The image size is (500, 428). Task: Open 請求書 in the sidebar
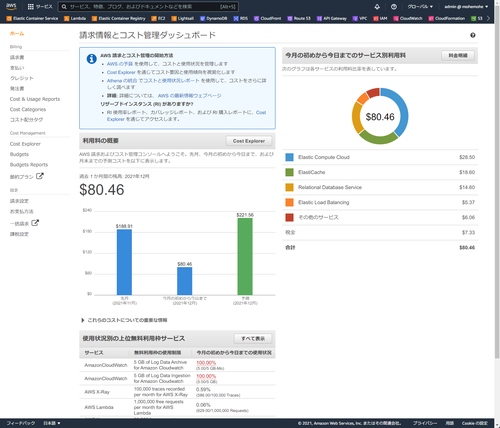(x=17, y=57)
